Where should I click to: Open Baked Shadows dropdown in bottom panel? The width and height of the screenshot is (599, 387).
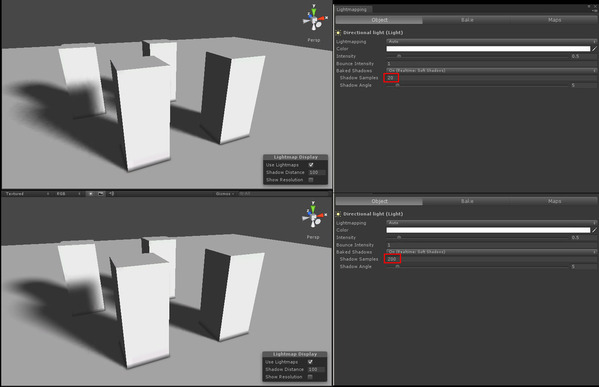click(x=491, y=252)
